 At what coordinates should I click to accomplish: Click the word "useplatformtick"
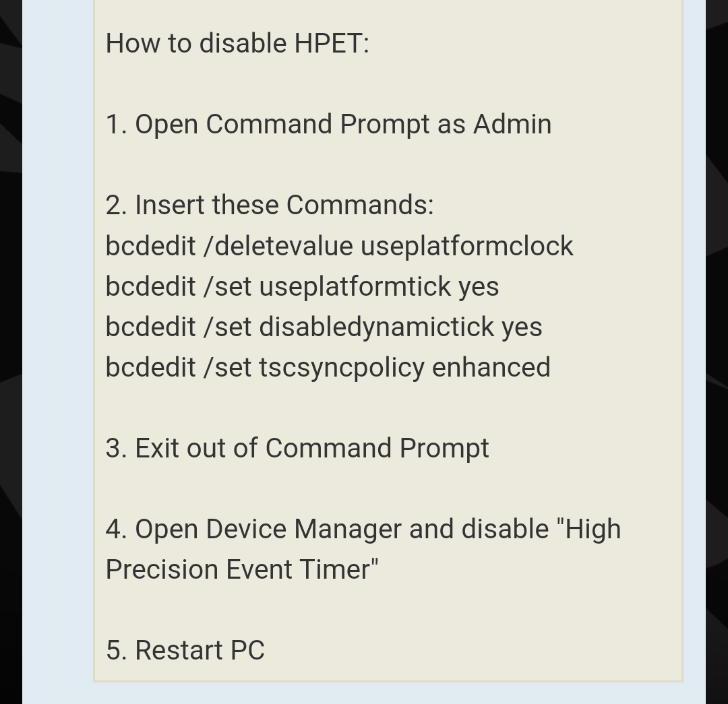pos(355,286)
